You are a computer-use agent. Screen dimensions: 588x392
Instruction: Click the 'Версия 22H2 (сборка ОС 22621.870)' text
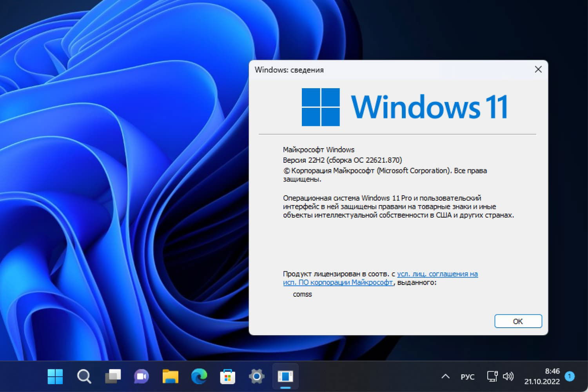pos(343,160)
